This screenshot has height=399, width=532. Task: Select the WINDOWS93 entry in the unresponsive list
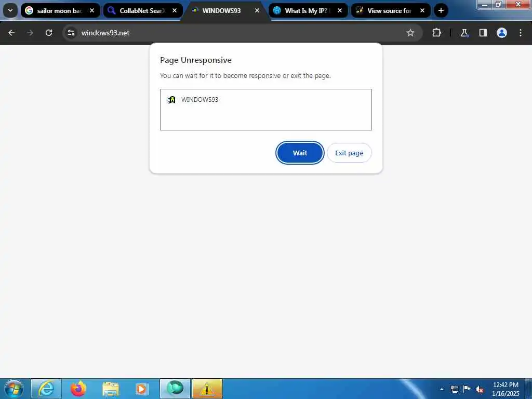265,99
